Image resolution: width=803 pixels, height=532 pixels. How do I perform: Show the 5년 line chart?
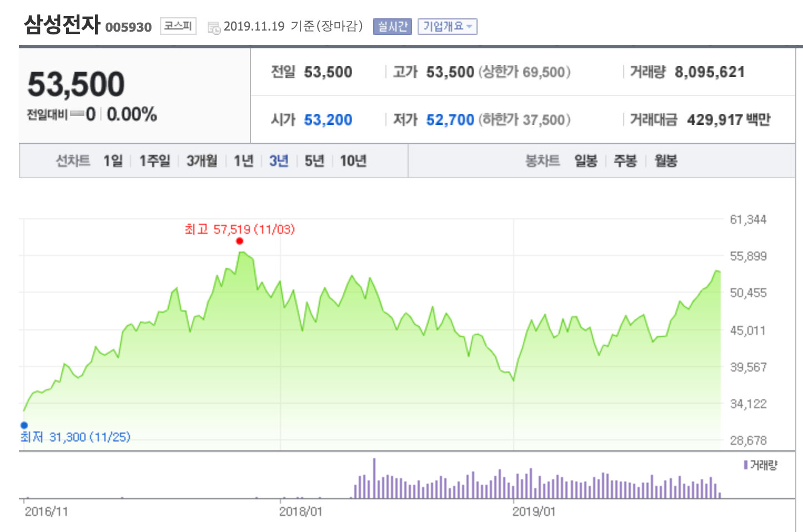coord(314,161)
